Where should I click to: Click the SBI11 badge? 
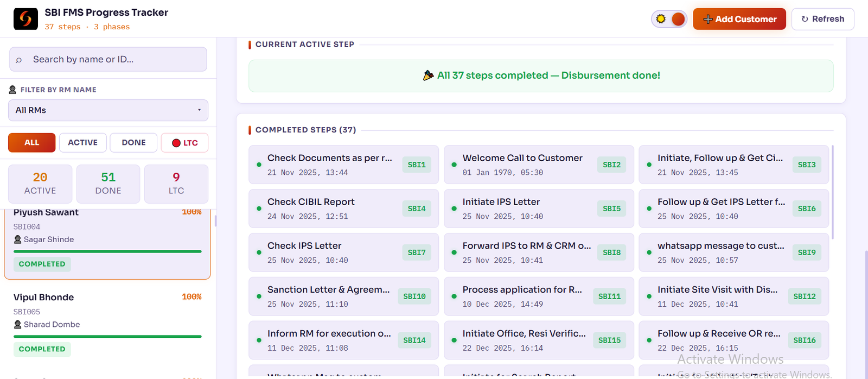click(x=609, y=296)
